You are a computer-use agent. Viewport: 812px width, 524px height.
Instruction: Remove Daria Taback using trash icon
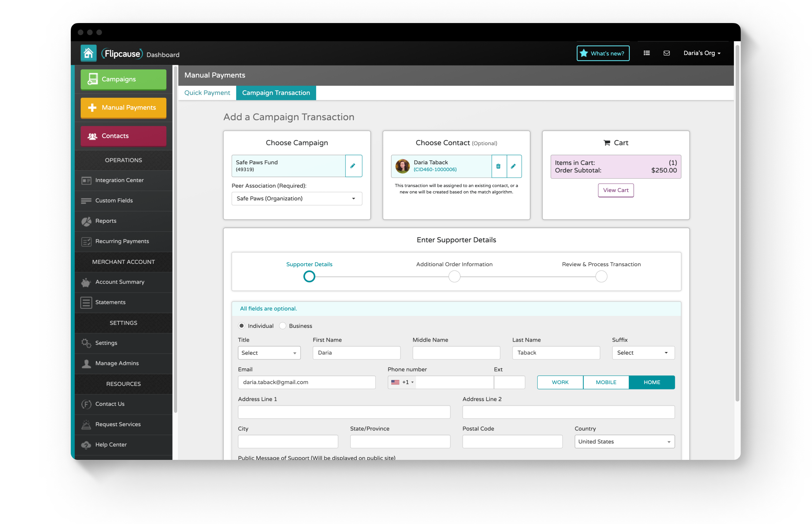click(498, 166)
